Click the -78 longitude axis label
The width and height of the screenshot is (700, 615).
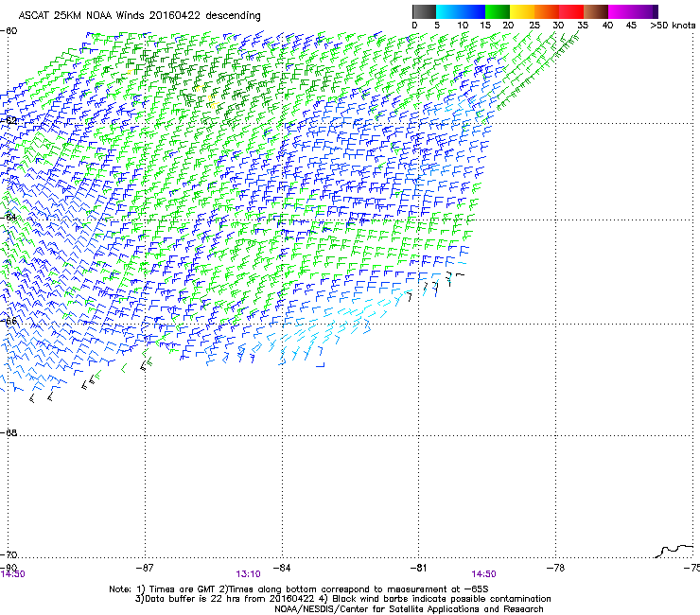pos(555,568)
